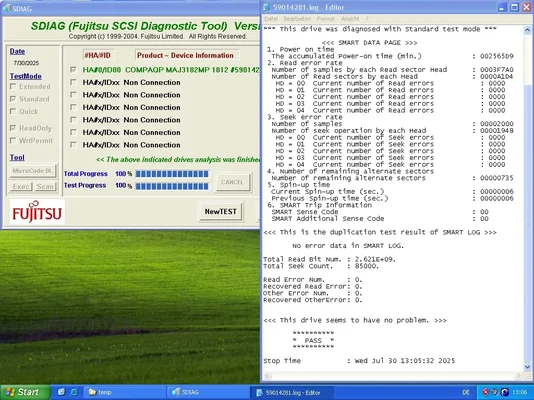Click the 'Total Seek Count.' line
This screenshot has width=534, height=400.
coord(321,266)
